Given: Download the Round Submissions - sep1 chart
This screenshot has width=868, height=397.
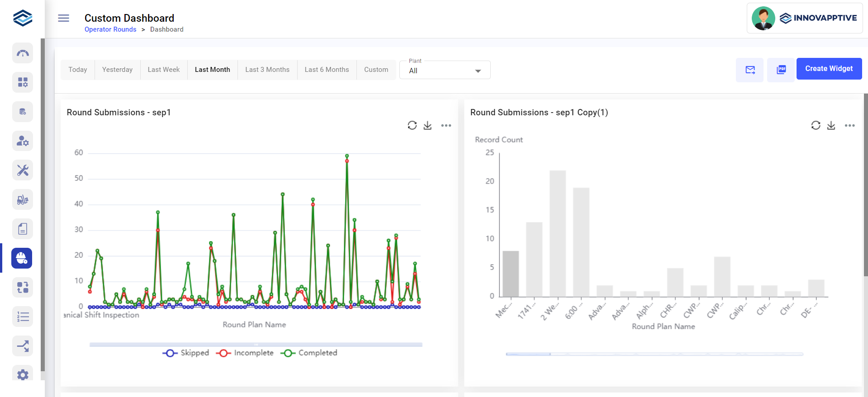Looking at the screenshot, I should [x=427, y=125].
